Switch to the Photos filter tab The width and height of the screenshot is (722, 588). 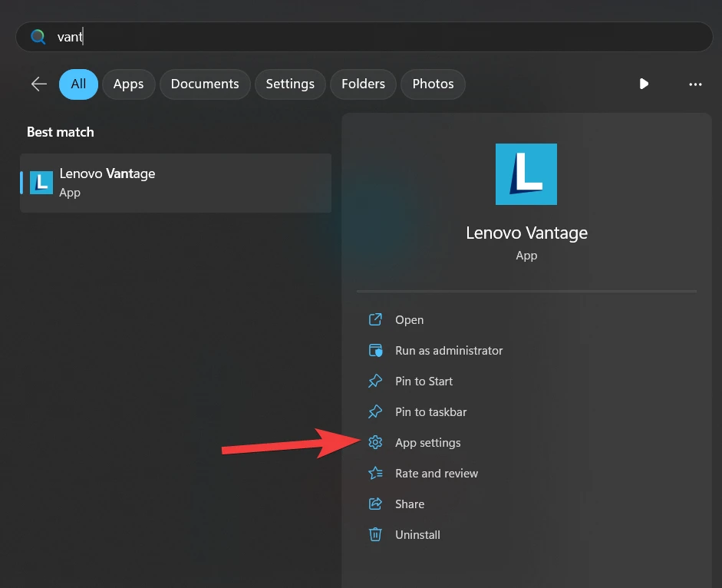pyautogui.click(x=433, y=84)
